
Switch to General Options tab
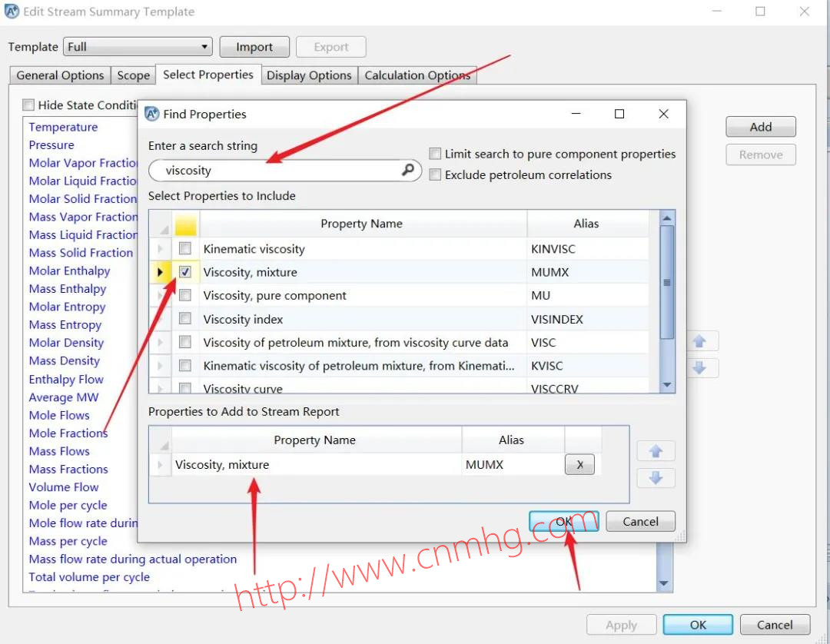coord(60,75)
